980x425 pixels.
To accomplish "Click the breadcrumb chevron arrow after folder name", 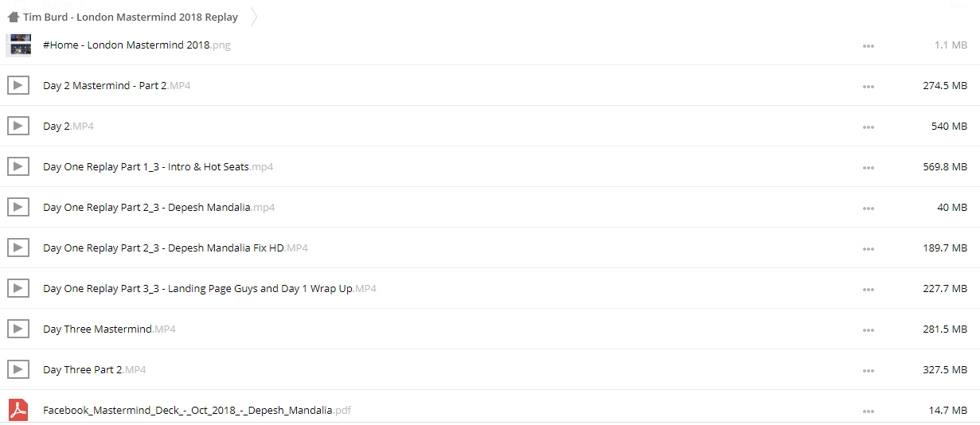I will pyautogui.click(x=254, y=17).
